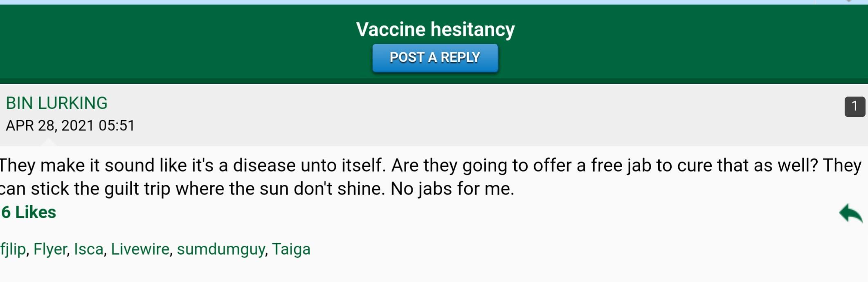
Task: Click the post line beginning "They make it sound"
Action: (430, 166)
